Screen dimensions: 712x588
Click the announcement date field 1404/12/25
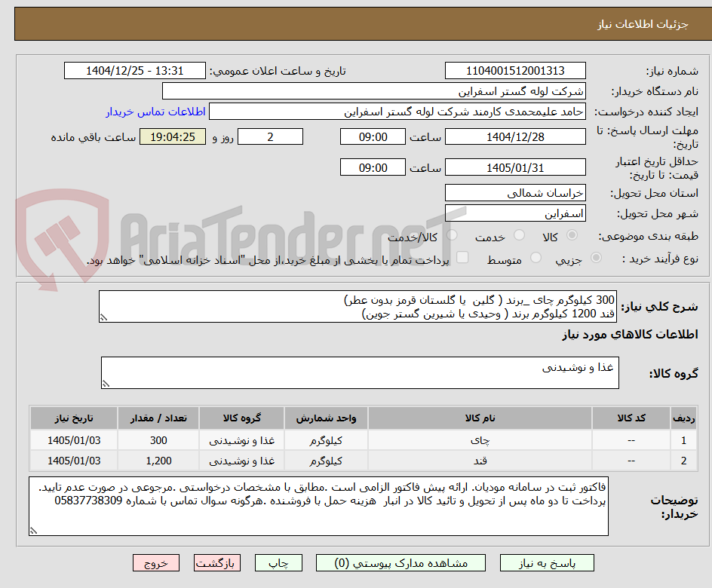point(135,71)
